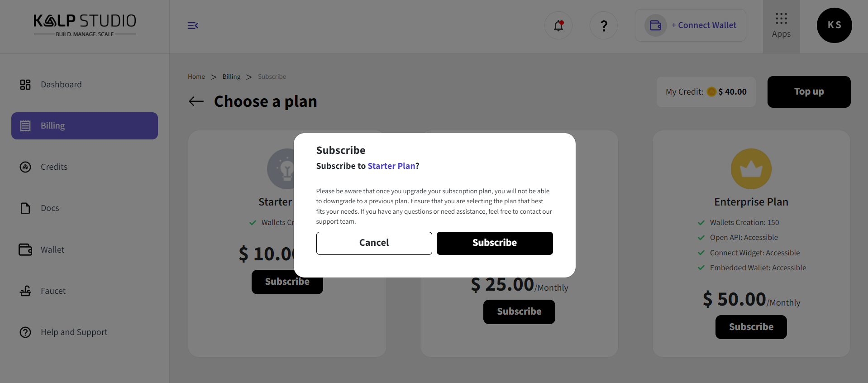The height and width of the screenshot is (383, 868).
Task: Click the Enterprise Plan crown icon
Action: point(751,169)
